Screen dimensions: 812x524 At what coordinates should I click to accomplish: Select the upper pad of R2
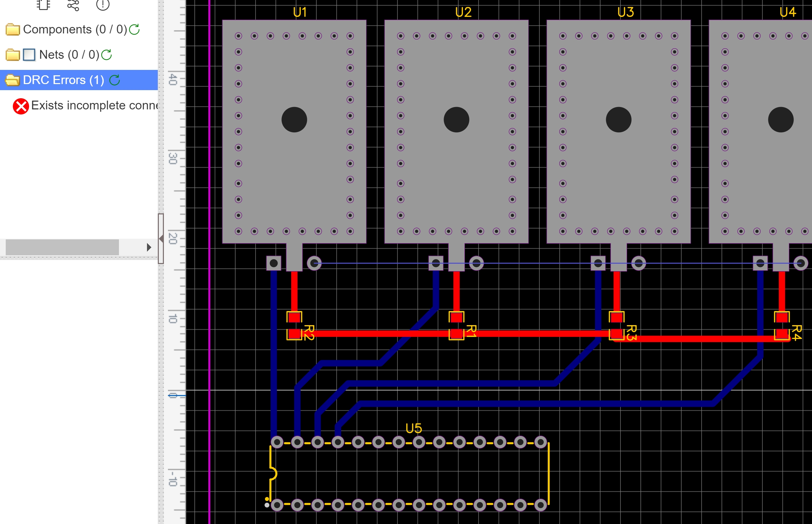pyautogui.click(x=294, y=317)
